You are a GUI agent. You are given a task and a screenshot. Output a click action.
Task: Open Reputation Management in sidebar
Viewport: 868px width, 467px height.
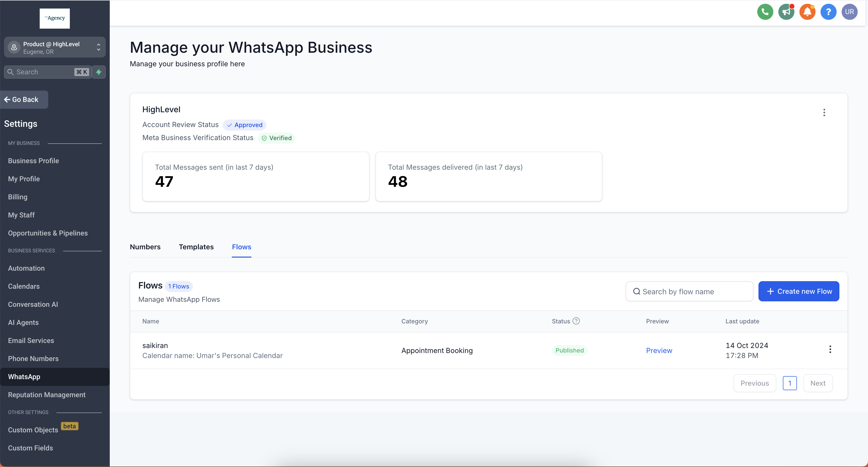[x=47, y=395]
